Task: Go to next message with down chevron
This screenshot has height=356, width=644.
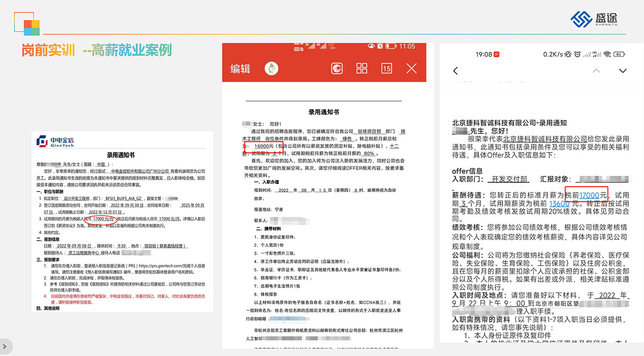Action: coord(623,71)
